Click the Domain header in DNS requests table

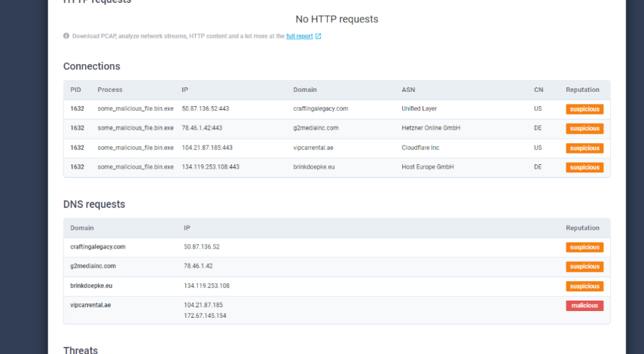point(82,228)
